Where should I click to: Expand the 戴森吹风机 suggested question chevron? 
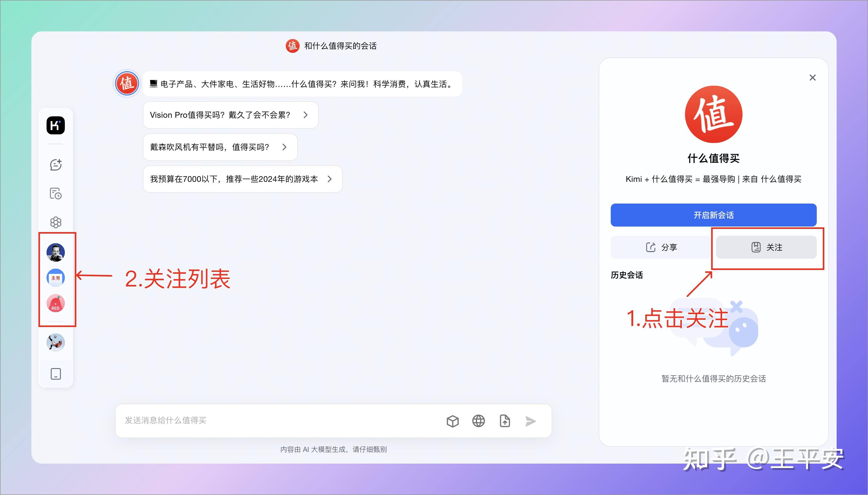click(x=285, y=147)
